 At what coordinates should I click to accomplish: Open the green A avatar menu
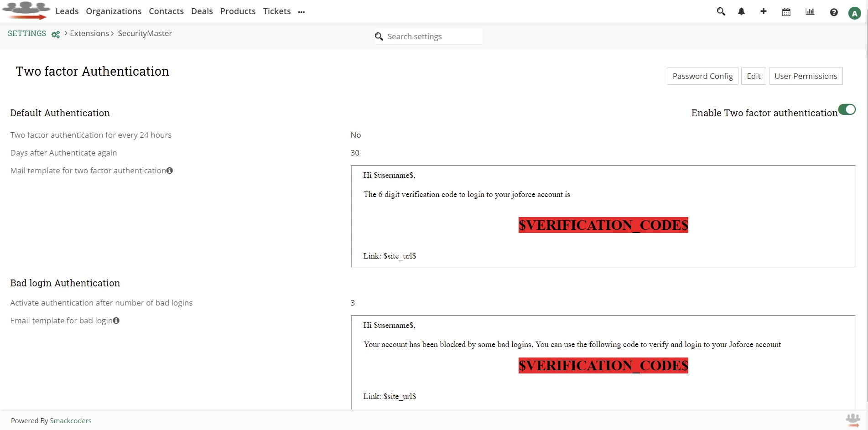click(854, 13)
